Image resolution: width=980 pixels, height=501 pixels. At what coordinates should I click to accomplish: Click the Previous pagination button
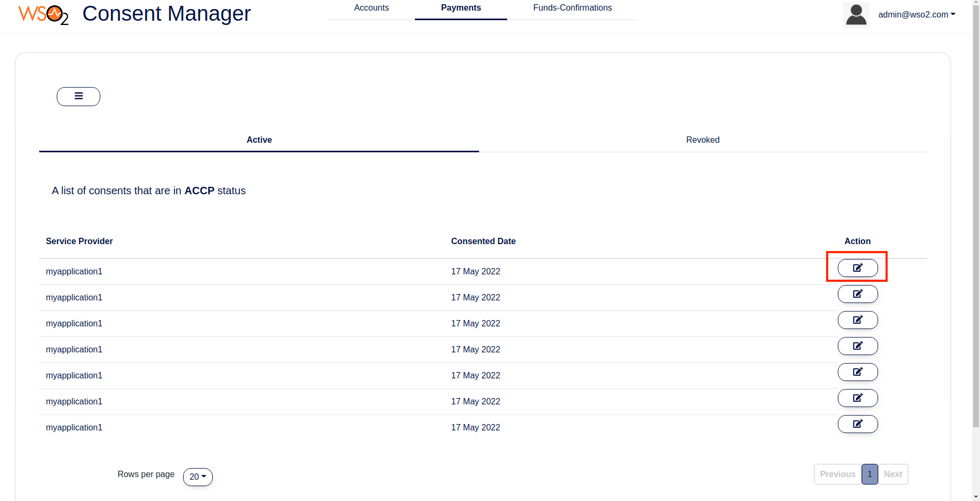click(x=838, y=474)
